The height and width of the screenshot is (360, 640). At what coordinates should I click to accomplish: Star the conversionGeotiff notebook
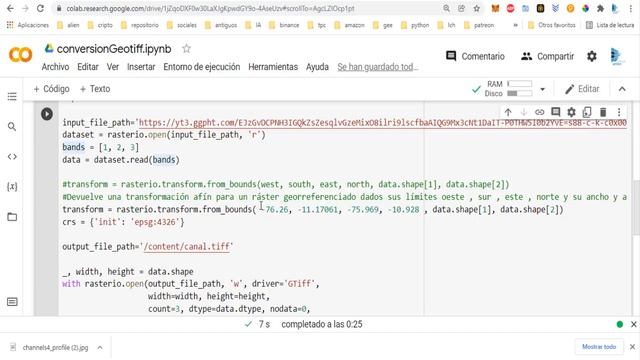point(186,49)
